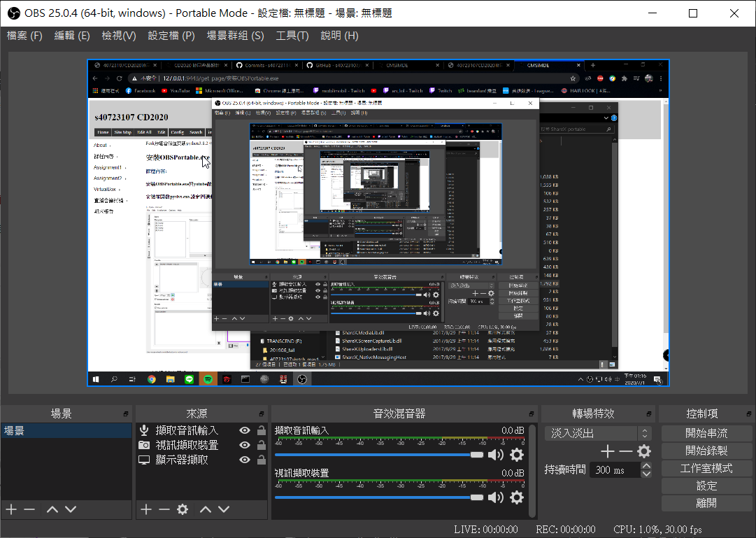Image resolution: width=756 pixels, height=538 pixels.
Task: Open the 工具(T) menu
Action: [x=292, y=36]
